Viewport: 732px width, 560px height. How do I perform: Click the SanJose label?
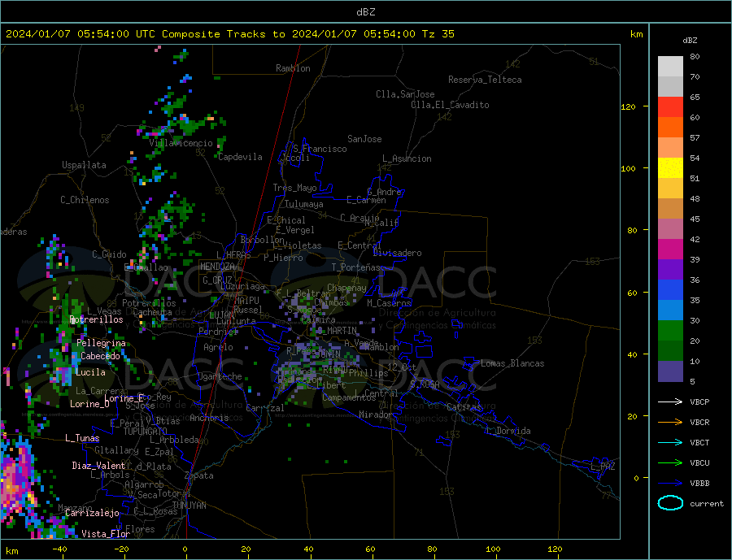364,139
